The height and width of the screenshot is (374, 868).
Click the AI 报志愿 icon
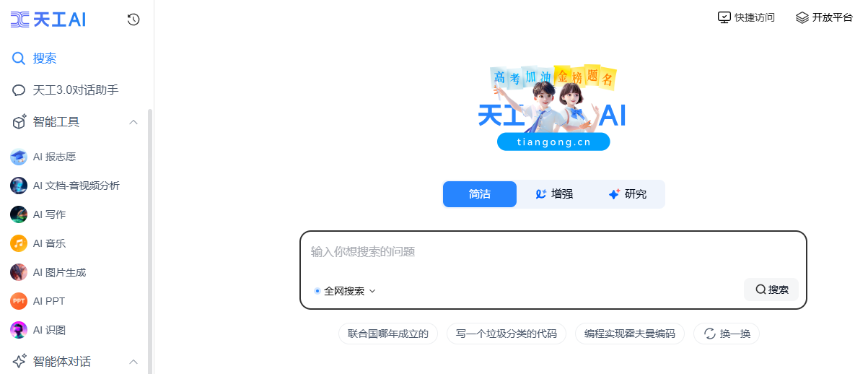[x=19, y=157]
